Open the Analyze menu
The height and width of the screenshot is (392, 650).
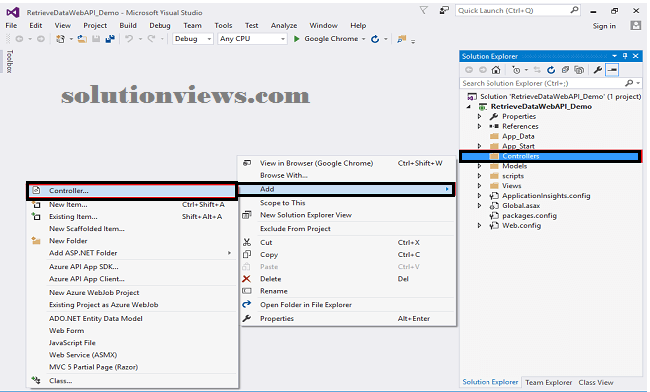(284, 26)
